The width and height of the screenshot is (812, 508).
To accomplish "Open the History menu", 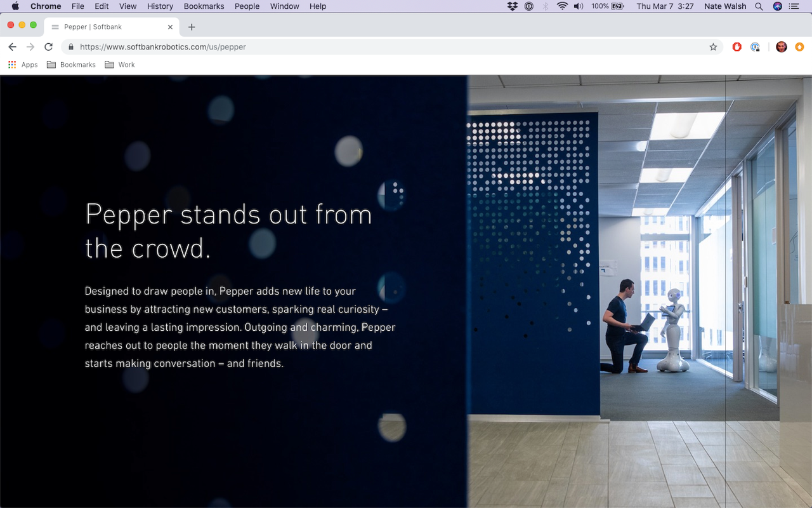I will (x=160, y=6).
